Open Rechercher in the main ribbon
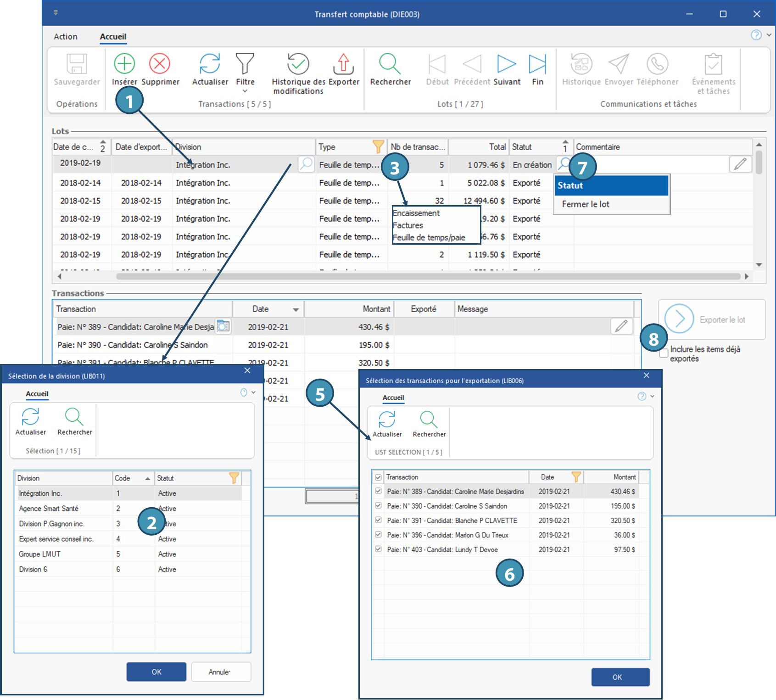776x700 pixels. click(x=390, y=64)
